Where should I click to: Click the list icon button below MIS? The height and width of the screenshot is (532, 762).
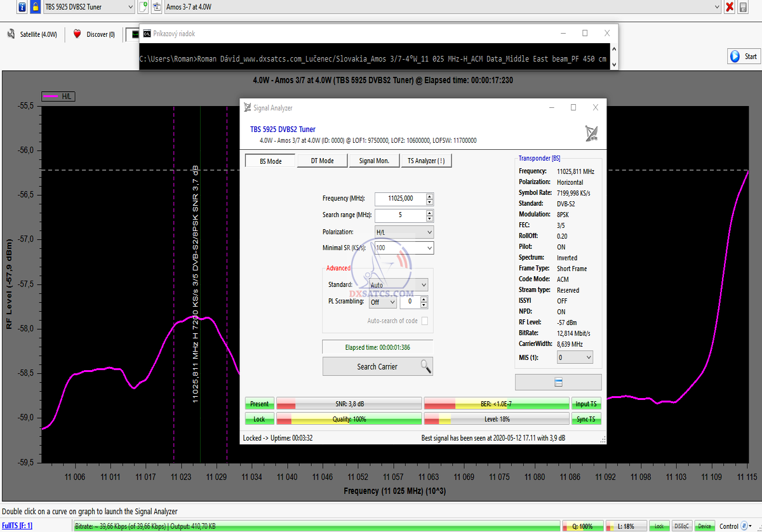[x=558, y=382]
